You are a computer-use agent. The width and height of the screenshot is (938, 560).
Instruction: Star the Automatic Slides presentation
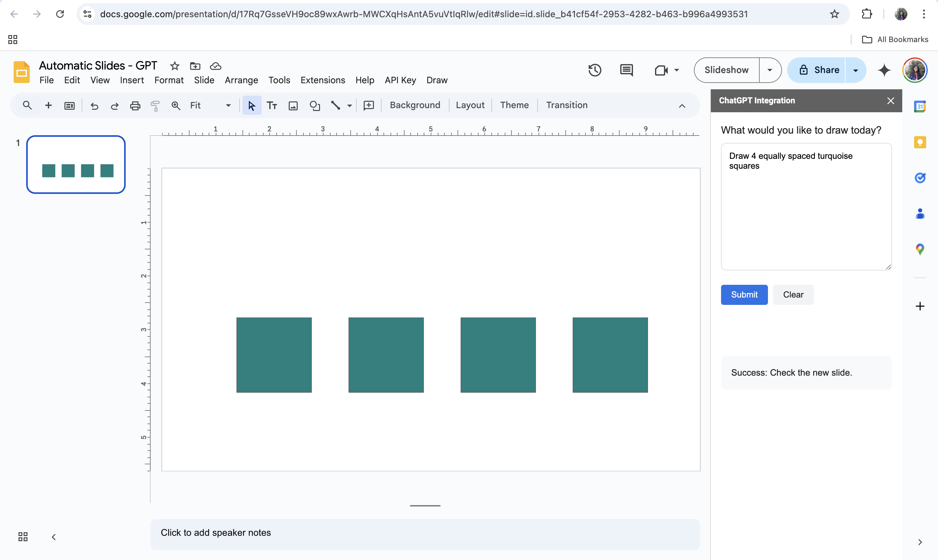click(175, 66)
